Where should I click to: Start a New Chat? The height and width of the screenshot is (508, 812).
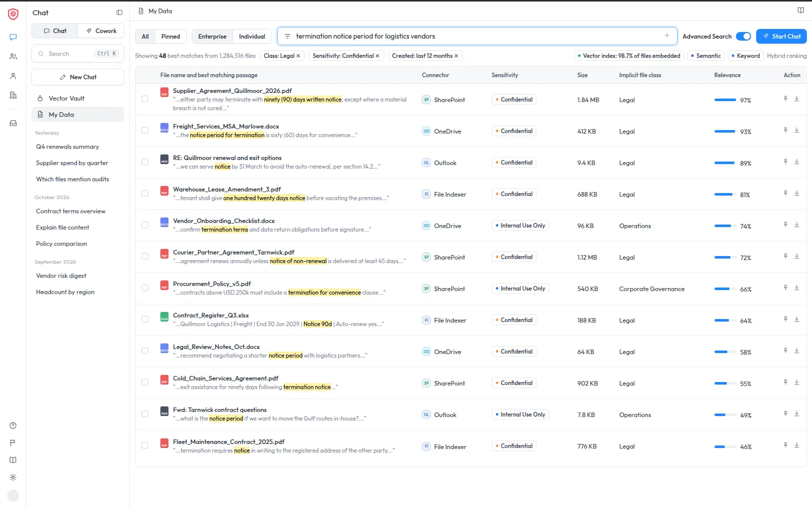coord(78,77)
